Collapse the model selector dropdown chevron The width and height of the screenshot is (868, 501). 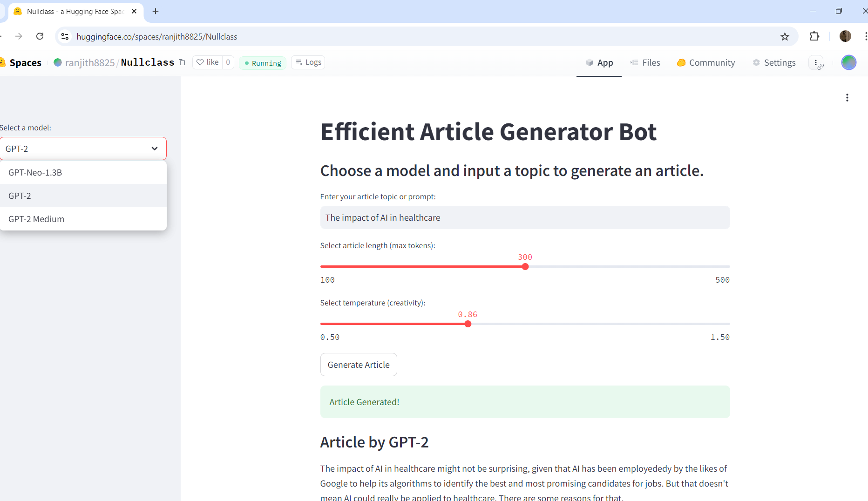click(x=155, y=149)
